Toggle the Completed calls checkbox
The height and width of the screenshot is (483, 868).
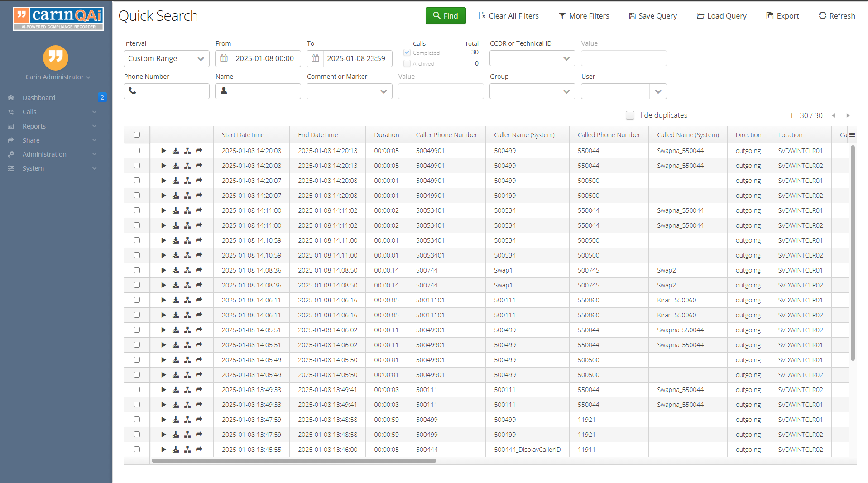[x=407, y=53]
